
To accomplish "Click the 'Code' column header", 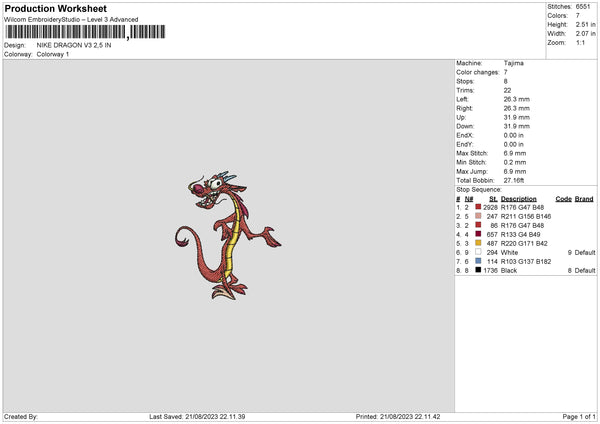I will [564, 199].
